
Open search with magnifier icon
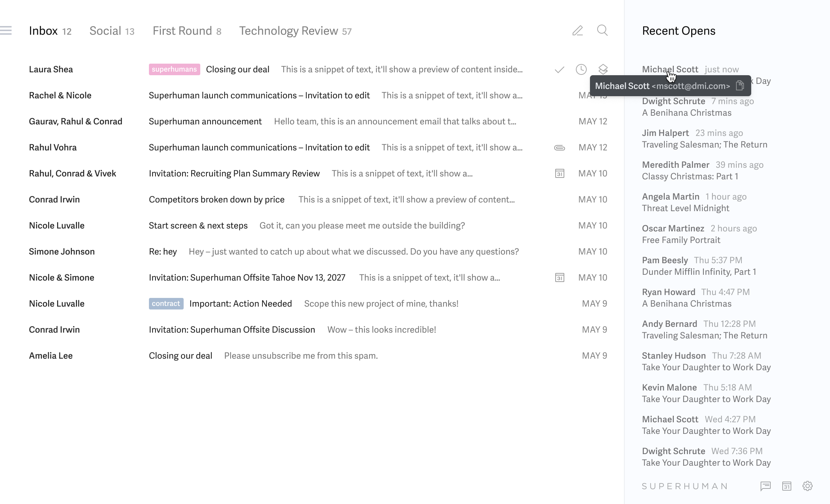click(602, 30)
